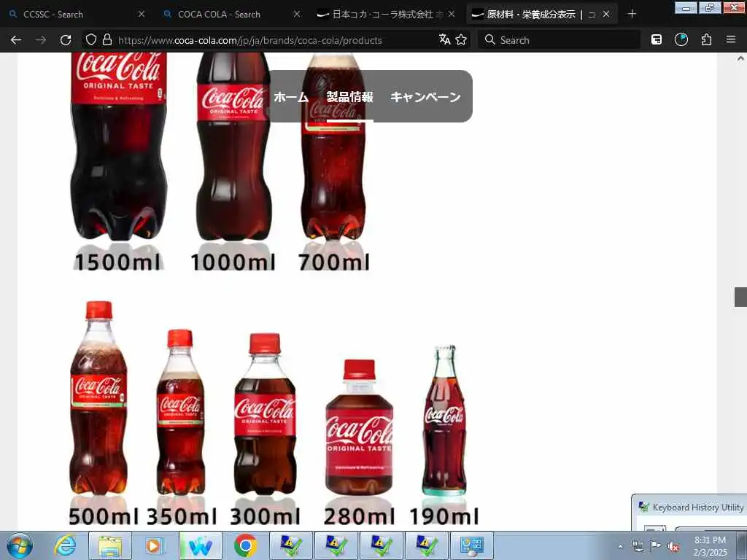Viewport: 747px width, 560px height.
Task: Close the 原材料・栄養成分表示 tab
Action: pos(606,15)
